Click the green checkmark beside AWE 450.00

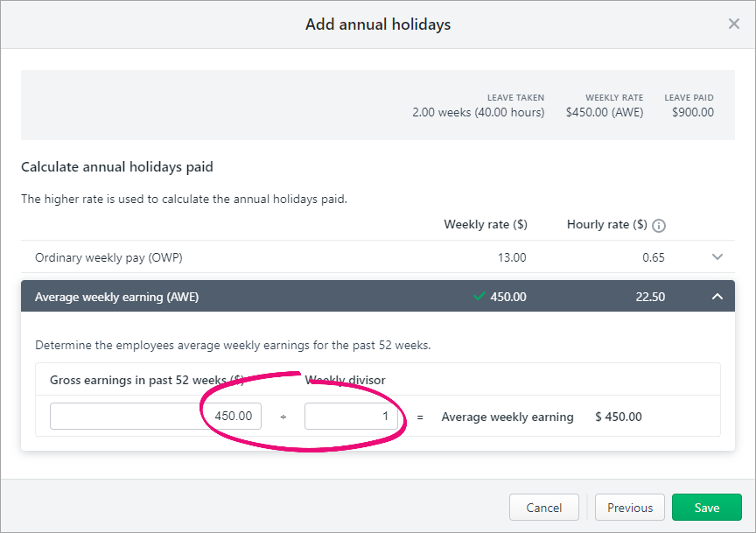pyautogui.click(x=479, y=297)
